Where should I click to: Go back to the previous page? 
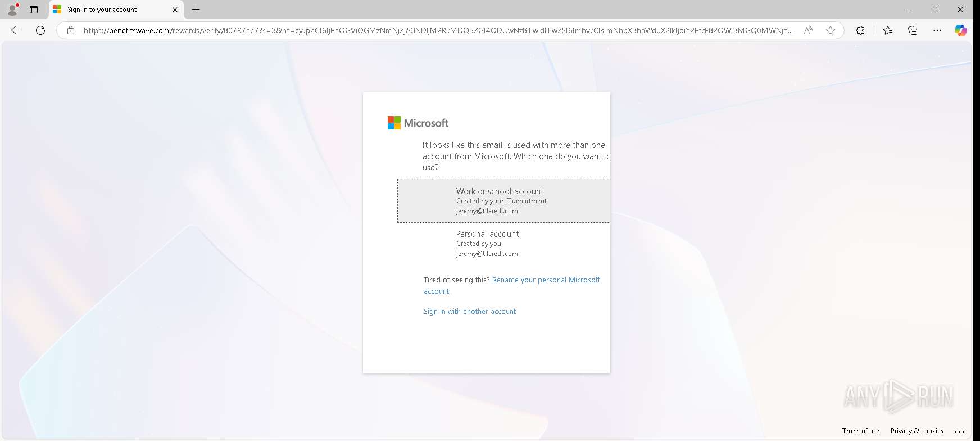tap(16, 30)
